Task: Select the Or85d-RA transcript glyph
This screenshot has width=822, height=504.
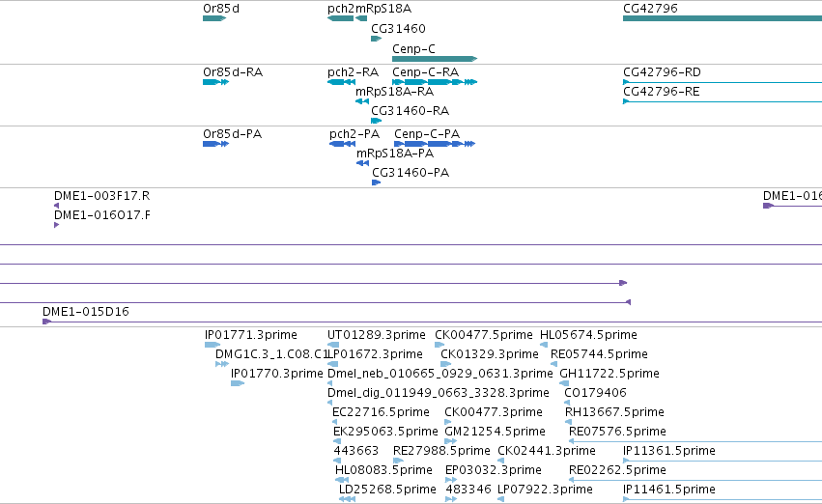Action: [216, 82]
